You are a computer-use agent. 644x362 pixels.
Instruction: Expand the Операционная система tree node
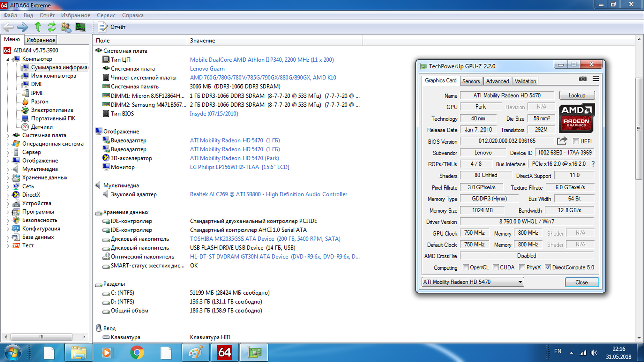pyautogui.click(x=8, y=144)
